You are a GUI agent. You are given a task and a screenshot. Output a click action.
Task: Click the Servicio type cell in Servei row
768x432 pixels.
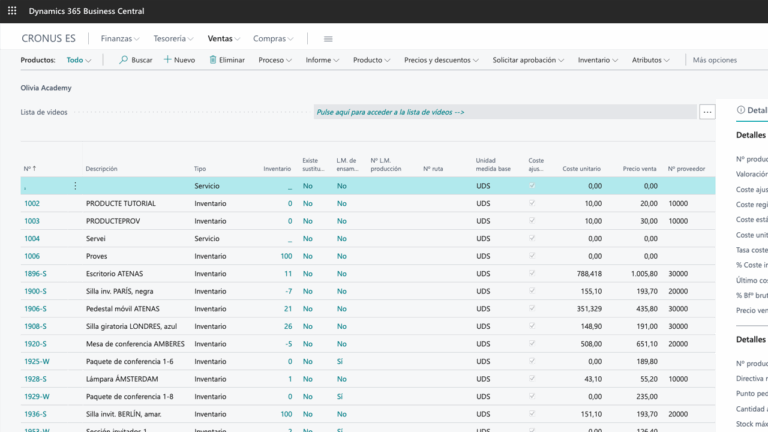[207, 239]
